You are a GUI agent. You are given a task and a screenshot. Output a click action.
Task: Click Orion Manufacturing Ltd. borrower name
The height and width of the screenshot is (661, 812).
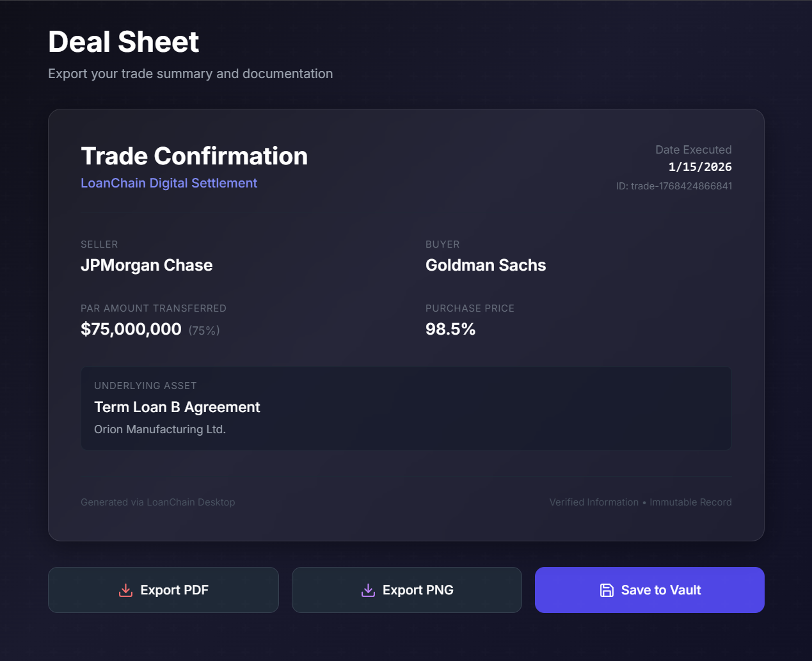click(x=160, y=429)
